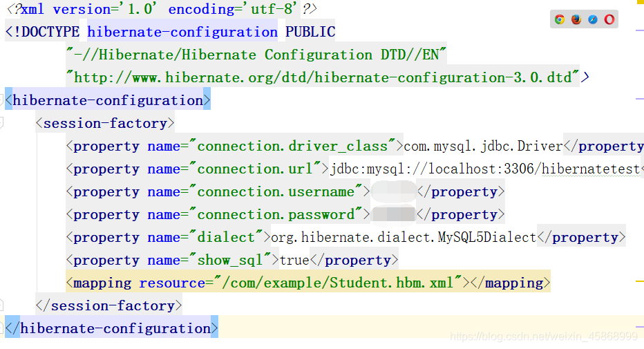Click the closing hibernate-configuration fold marker

point(1,328)
